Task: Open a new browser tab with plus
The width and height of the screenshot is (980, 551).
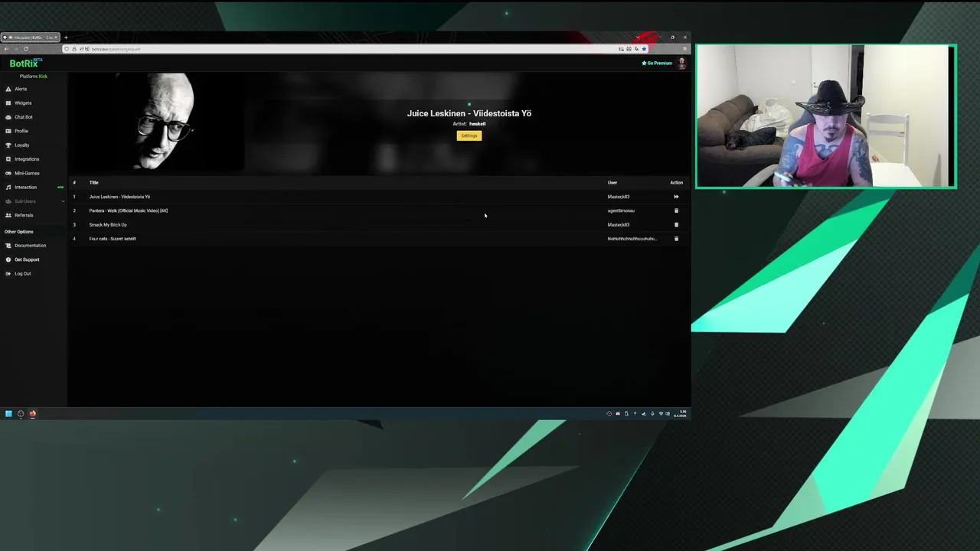Action: [x=66, y=37]
